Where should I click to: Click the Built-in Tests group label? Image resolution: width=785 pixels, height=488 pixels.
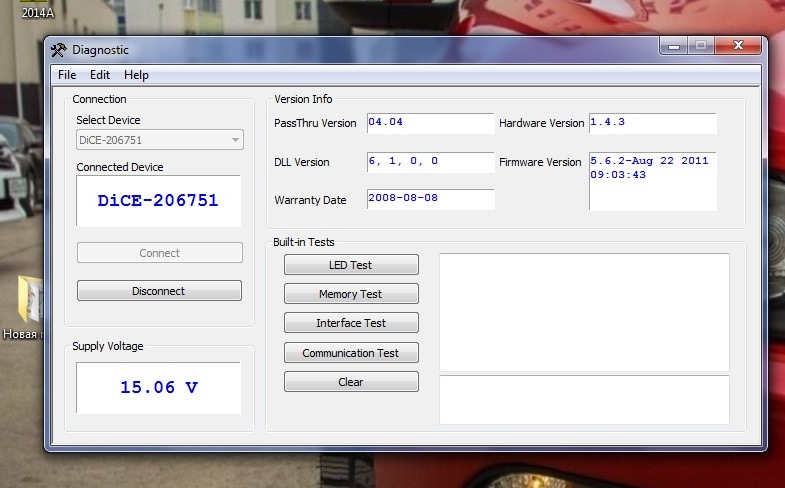pos(304,242)
